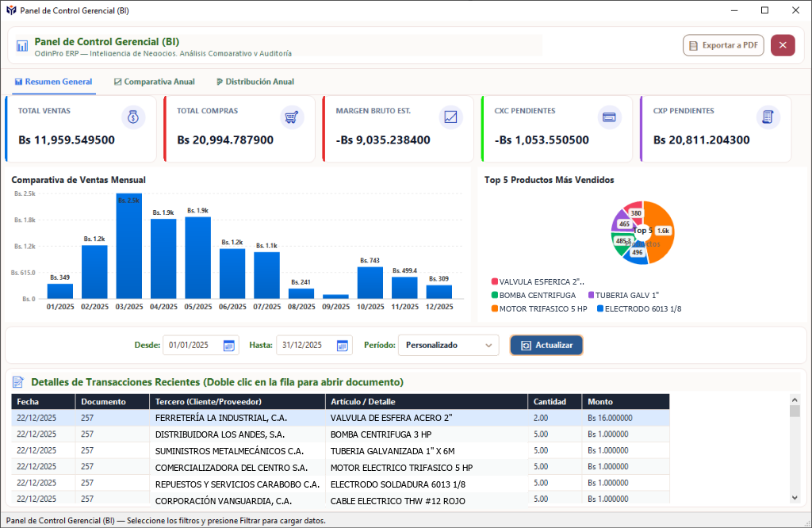Click the blue ELECTRODO 6013 1/8 legend swatch

tap(600, 308)
